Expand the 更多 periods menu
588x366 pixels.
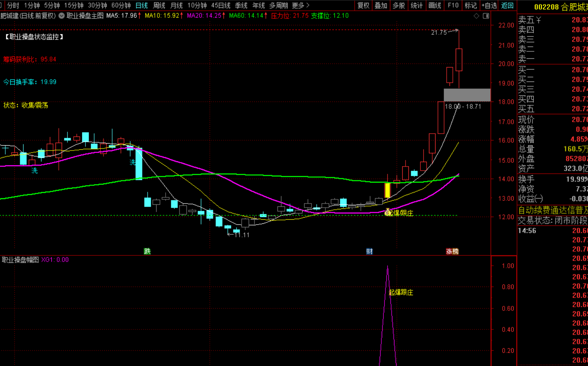click(x=300, y=5)
